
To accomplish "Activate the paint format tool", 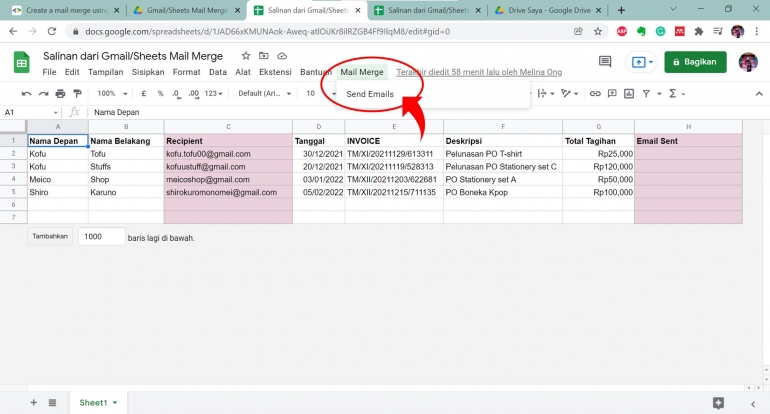I will 77,93.
